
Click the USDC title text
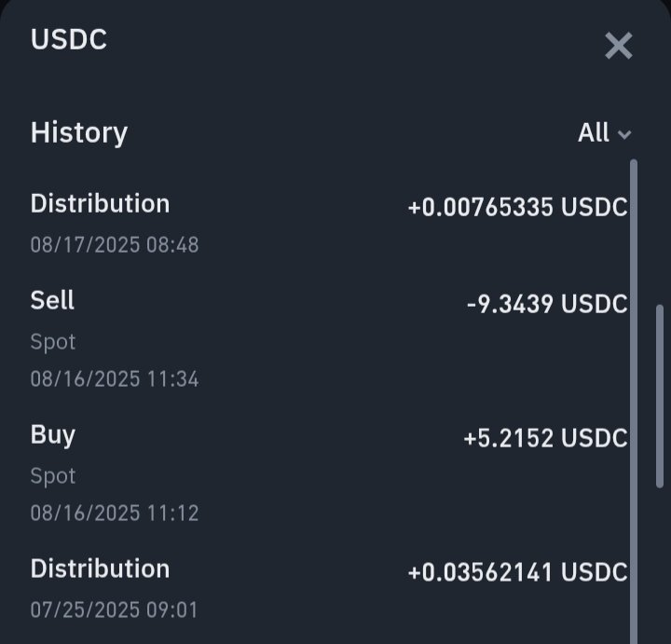point(69,40)
